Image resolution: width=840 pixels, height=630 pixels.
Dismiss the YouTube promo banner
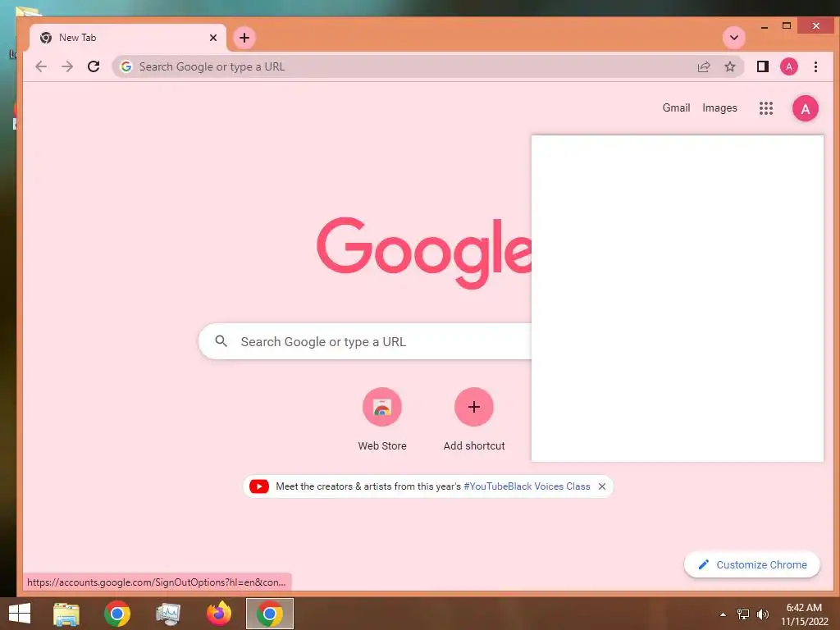pyautogui.click(x=602, y=486)
